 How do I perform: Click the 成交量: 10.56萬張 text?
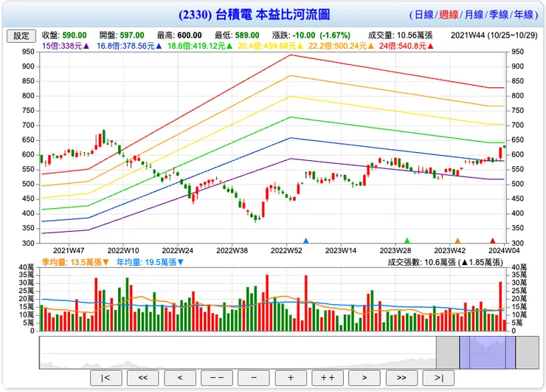[401, 35]
